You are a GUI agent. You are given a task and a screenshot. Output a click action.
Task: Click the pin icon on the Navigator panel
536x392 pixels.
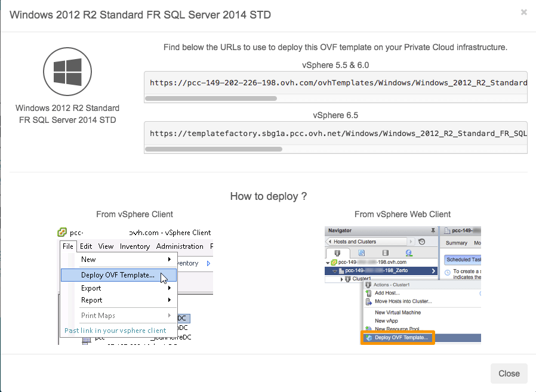click(433, 230)
